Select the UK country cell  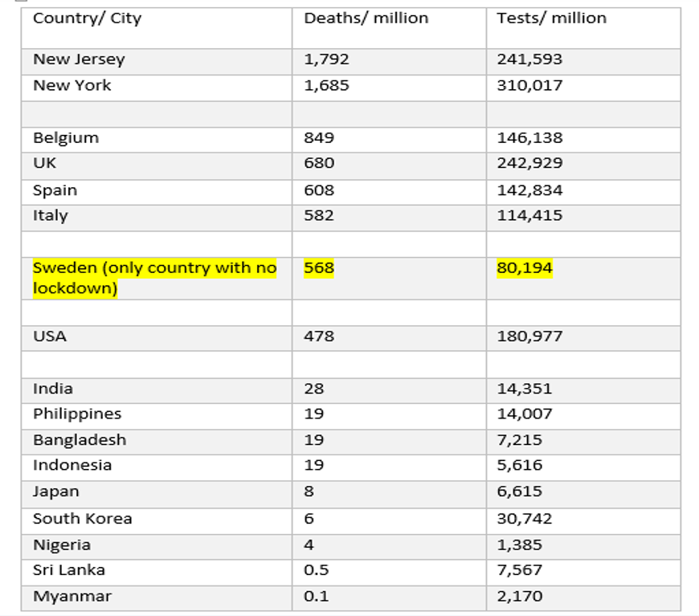157,165
